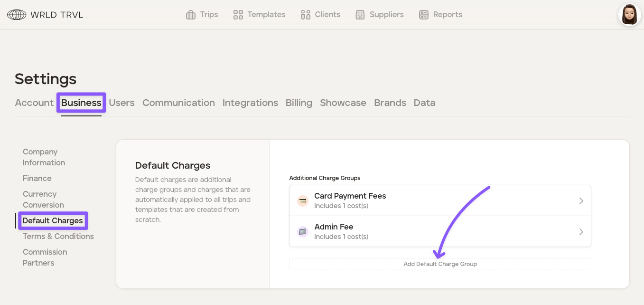Open the user avatar profile menu
Image resolution: width=644 pixels, height=305 pixels.
point(629,15)
